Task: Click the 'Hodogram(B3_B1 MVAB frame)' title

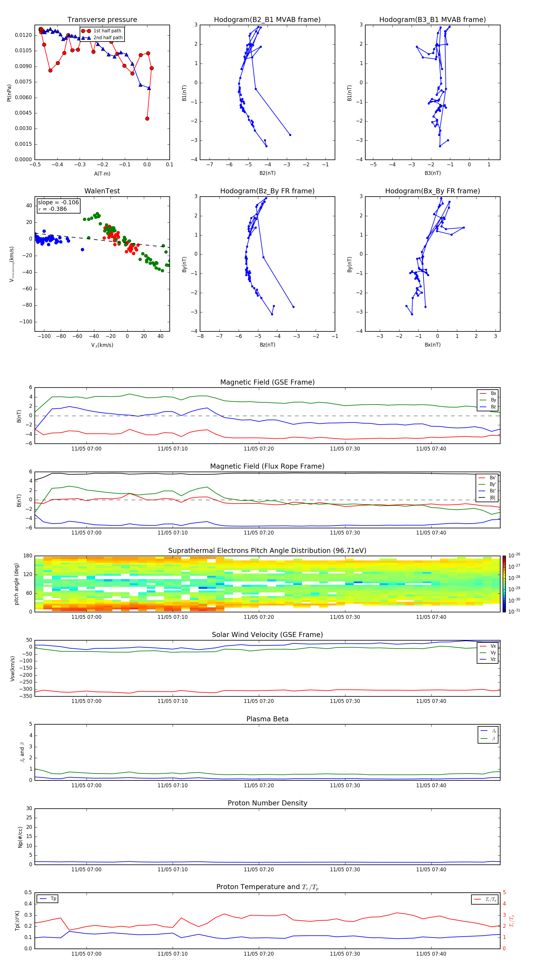Action: pyautogui.click(x=432, y=19)
